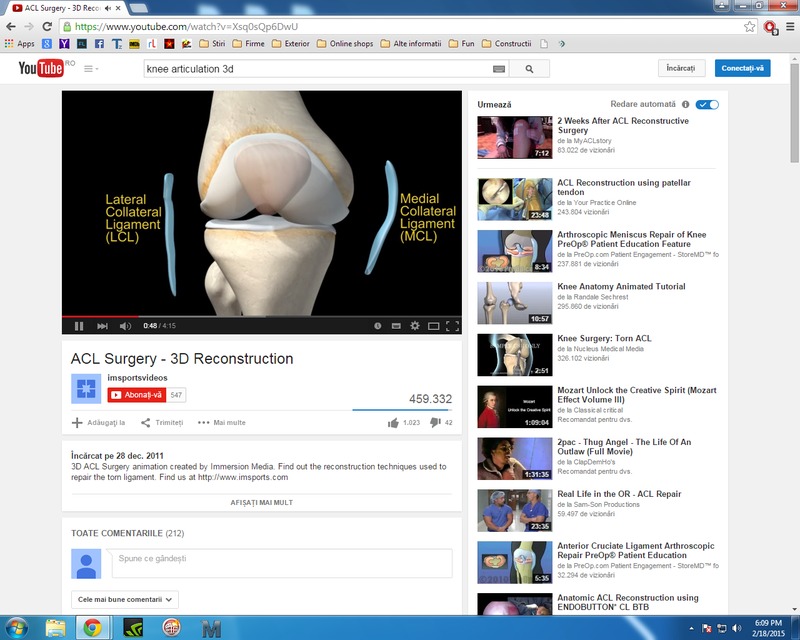Open the Exterior bookmarks folder

pyautogui.click(x=291, y=44)
